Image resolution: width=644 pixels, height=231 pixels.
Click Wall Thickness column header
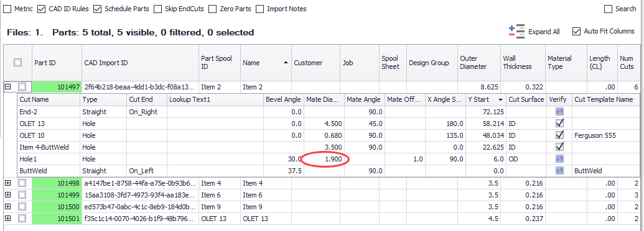tap(523, 63)
